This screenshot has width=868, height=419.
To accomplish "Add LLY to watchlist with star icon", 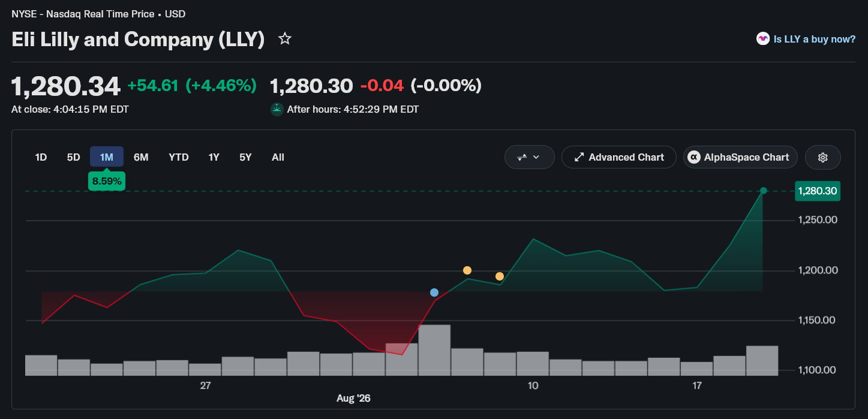I will click(x=285, y=40).
